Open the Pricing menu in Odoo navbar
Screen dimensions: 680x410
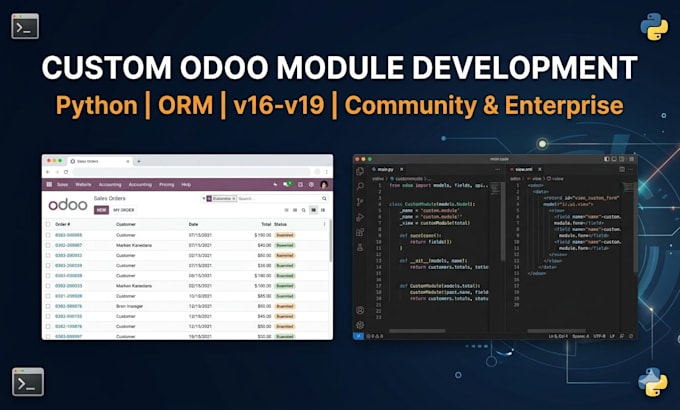pos(167,184)
